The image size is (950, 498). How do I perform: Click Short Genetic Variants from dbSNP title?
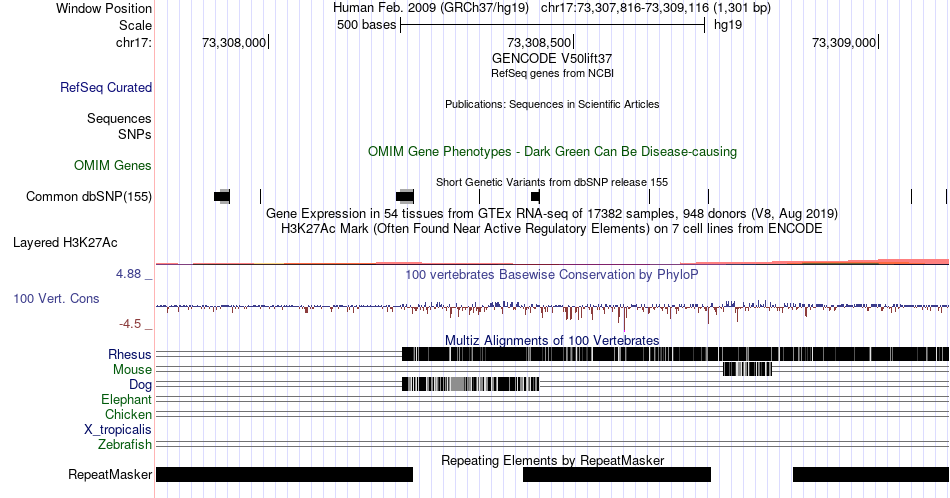point(552,182)
